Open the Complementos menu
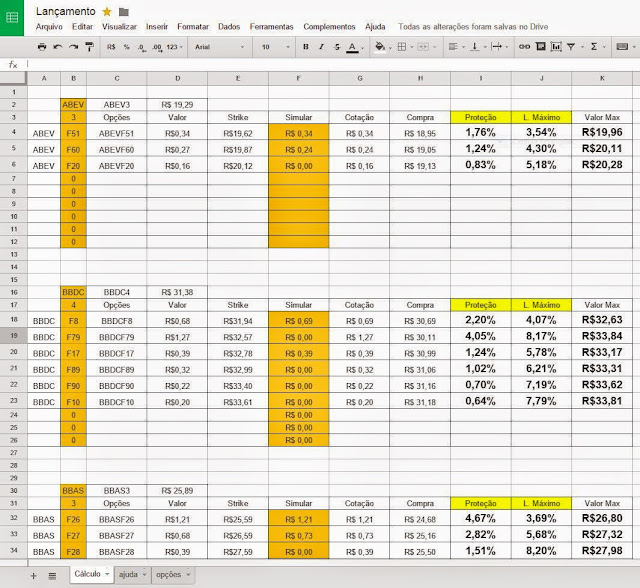The image size is (640, 588). click(329, 27)
